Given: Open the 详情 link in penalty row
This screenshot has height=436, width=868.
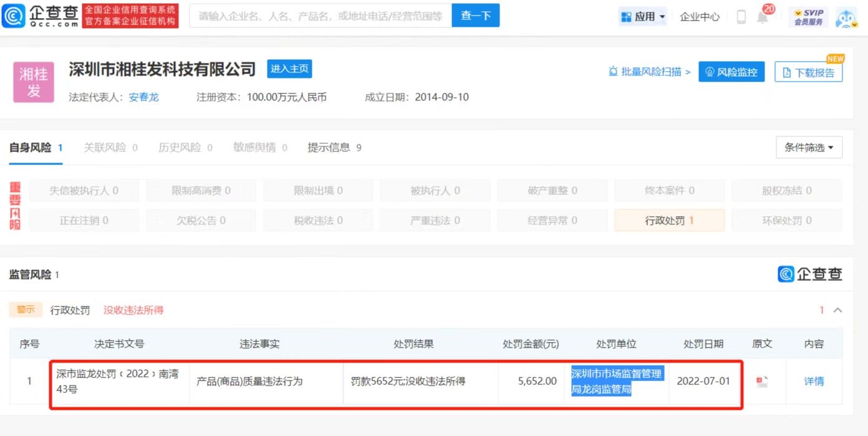Looking at the screenshot, I should (x=814, y=381).
